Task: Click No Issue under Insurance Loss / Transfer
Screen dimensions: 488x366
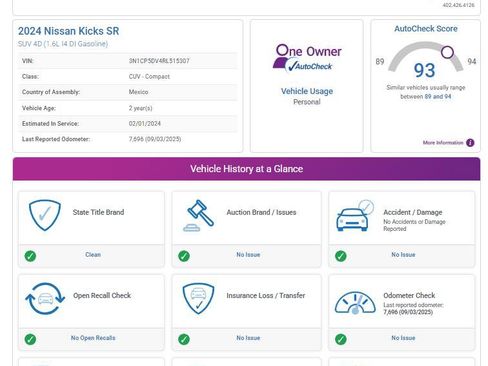Action: point(248,338)
